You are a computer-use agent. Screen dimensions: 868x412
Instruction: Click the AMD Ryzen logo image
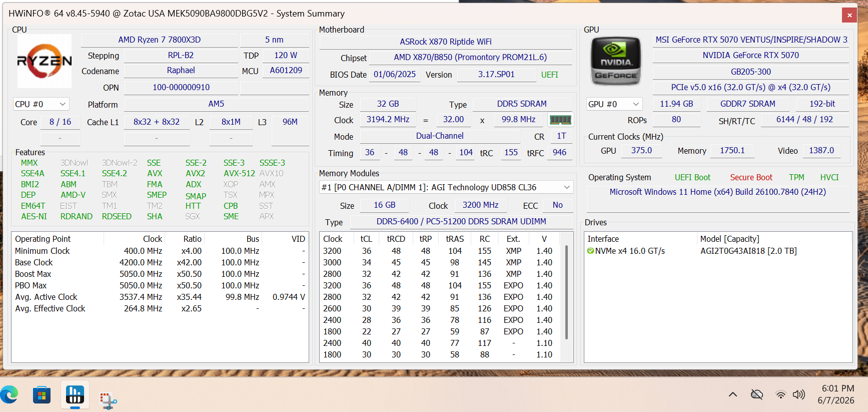tap(45, 61)
